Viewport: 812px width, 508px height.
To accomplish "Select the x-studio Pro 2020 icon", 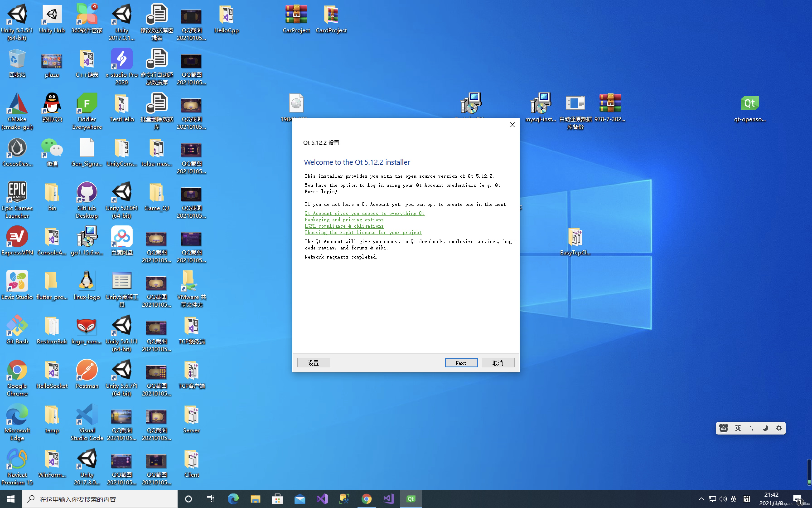I will click(121, 67).
